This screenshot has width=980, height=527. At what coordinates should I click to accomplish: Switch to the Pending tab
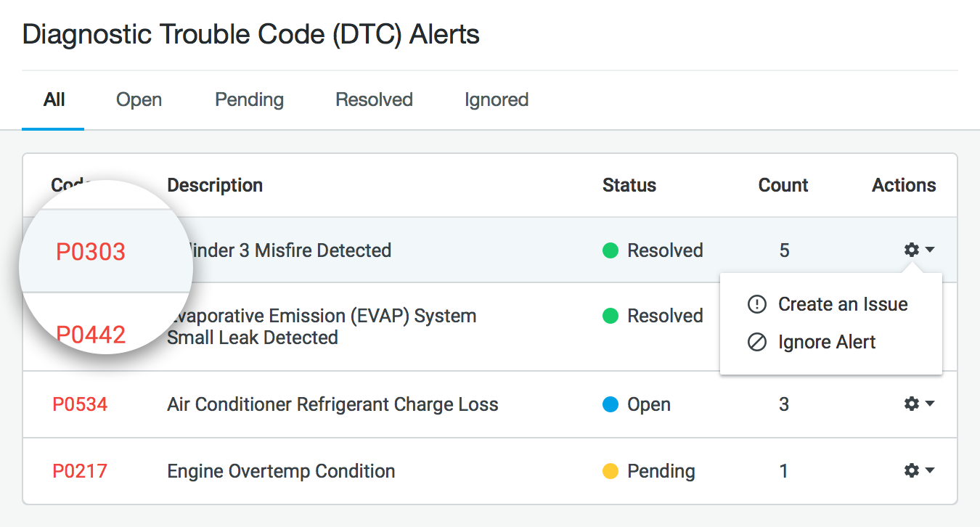point(249,99)
